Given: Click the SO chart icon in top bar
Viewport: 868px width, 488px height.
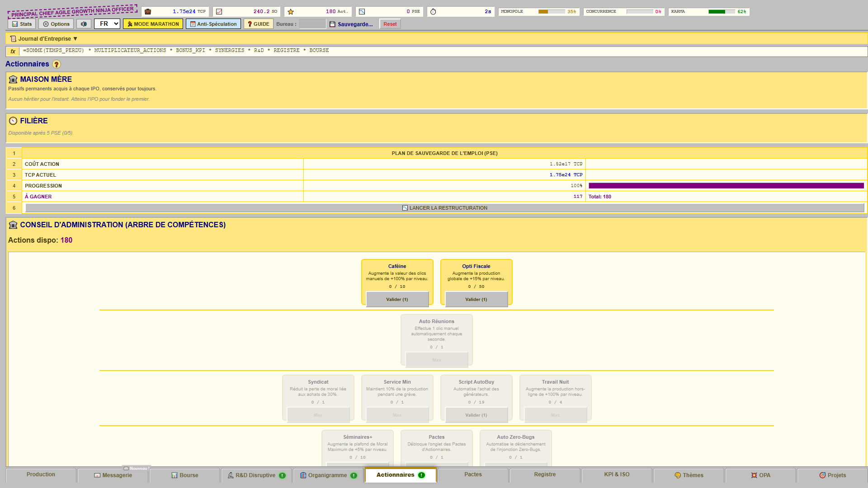Looking at the screenshot, I should [219, 12].
